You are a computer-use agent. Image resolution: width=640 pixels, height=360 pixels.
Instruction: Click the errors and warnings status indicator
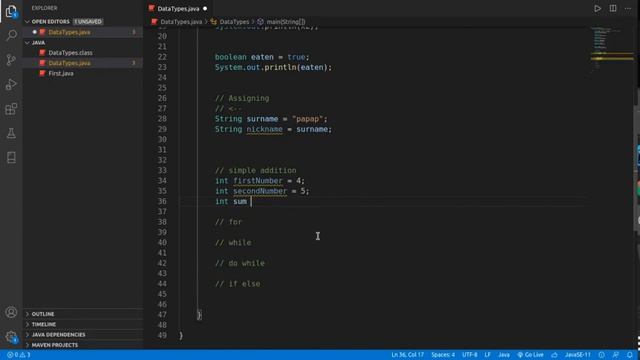(x=19, y=355)
